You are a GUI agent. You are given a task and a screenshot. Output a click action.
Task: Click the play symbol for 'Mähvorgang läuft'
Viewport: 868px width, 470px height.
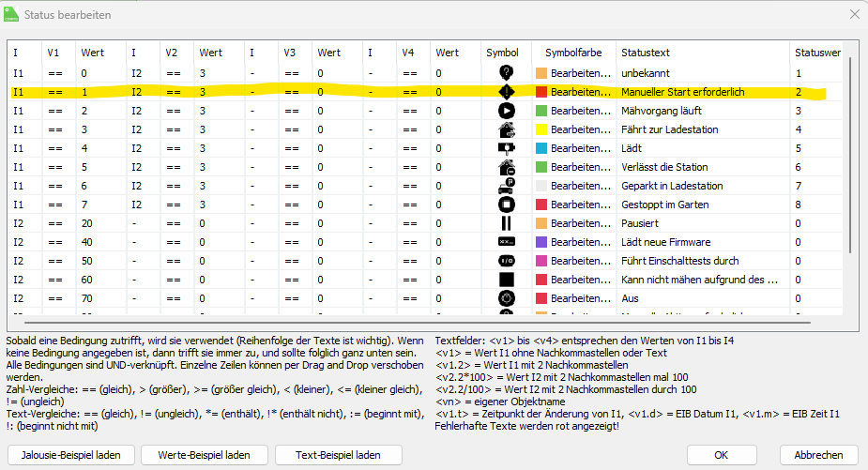(x=506, y=111)
